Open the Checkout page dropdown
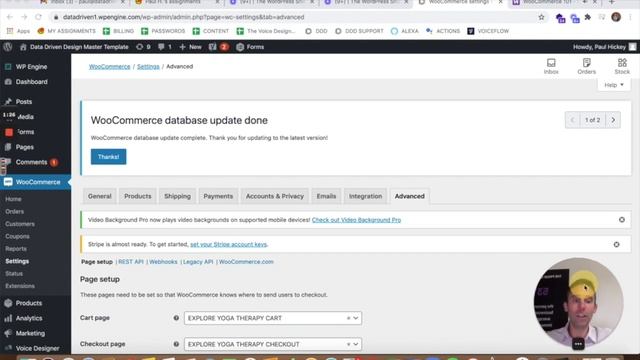Image resolution: width=640 pixels, height=360 pixels. click(x=273, y=344)
